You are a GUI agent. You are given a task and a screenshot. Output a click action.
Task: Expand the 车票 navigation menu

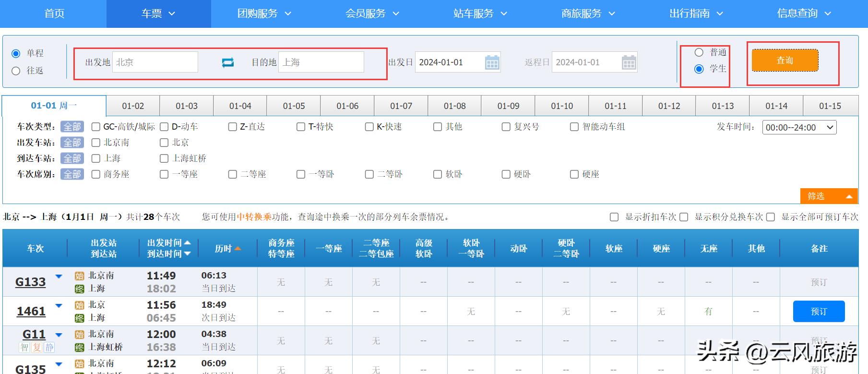[158, 13]
